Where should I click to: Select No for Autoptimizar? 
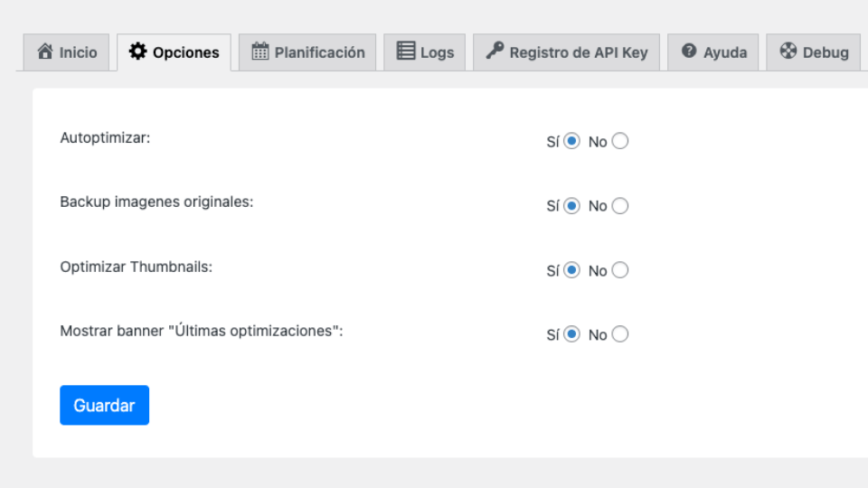[620, 141]
